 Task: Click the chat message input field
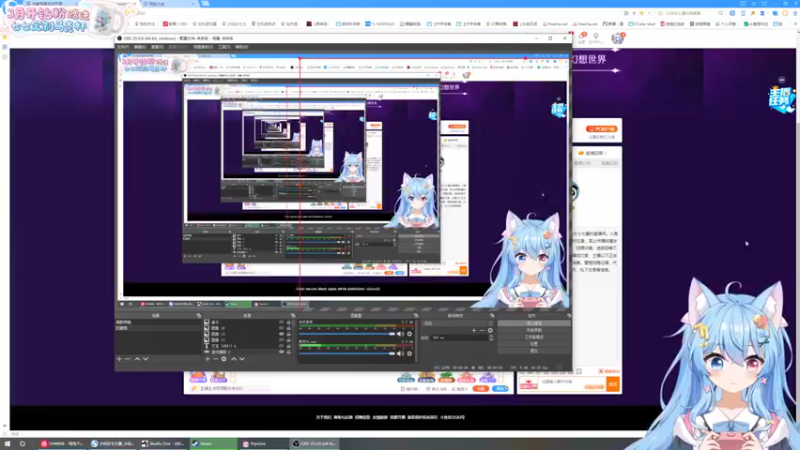(571, 382)
